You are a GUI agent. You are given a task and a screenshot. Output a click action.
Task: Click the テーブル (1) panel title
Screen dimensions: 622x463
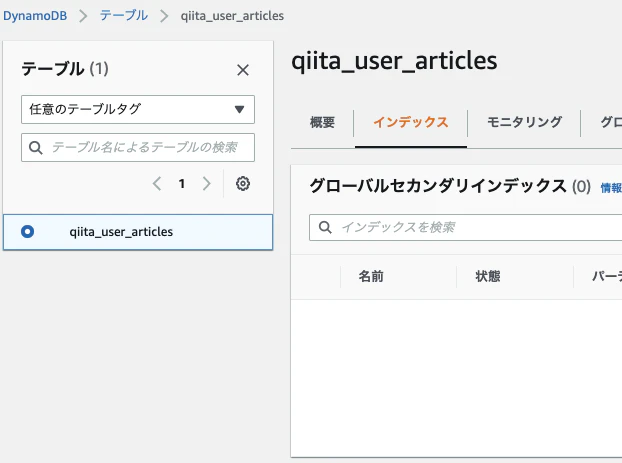(x=65, y=69)
